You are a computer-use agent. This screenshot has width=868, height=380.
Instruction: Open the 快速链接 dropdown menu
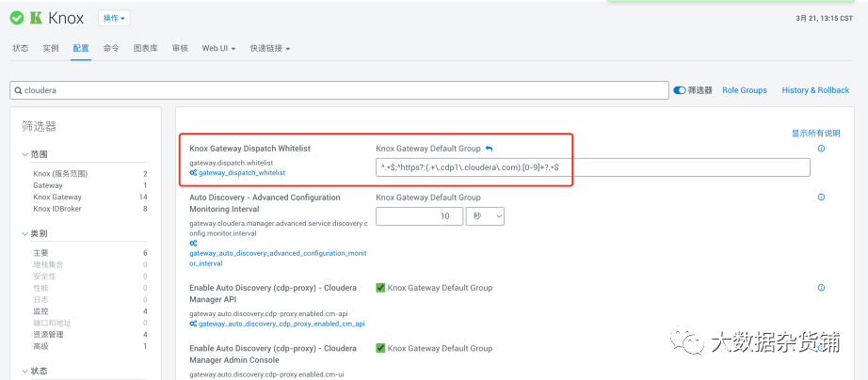point(269,48)
